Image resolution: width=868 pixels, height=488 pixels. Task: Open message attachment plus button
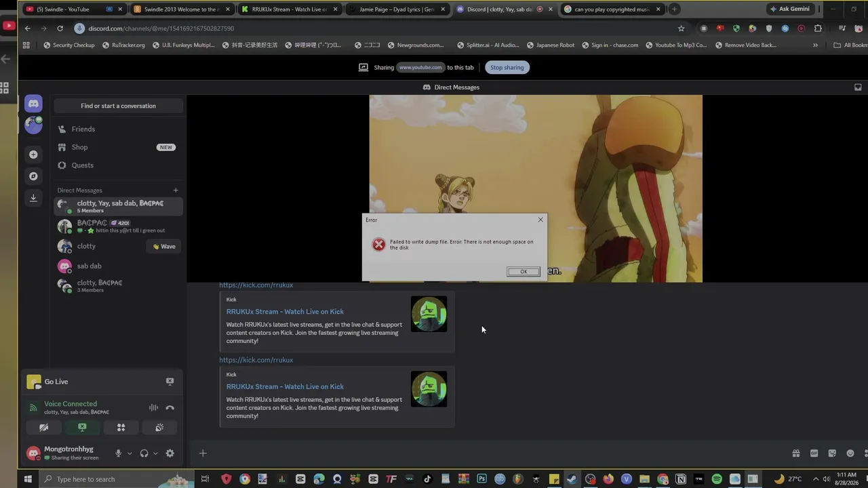pos(202,453)
